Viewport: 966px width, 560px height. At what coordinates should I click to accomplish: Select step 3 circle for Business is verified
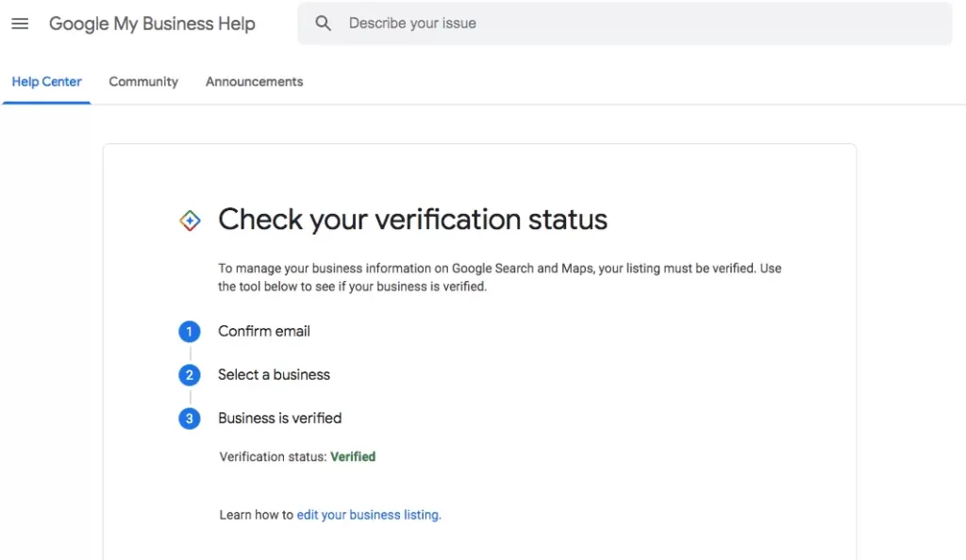(189, 420)
